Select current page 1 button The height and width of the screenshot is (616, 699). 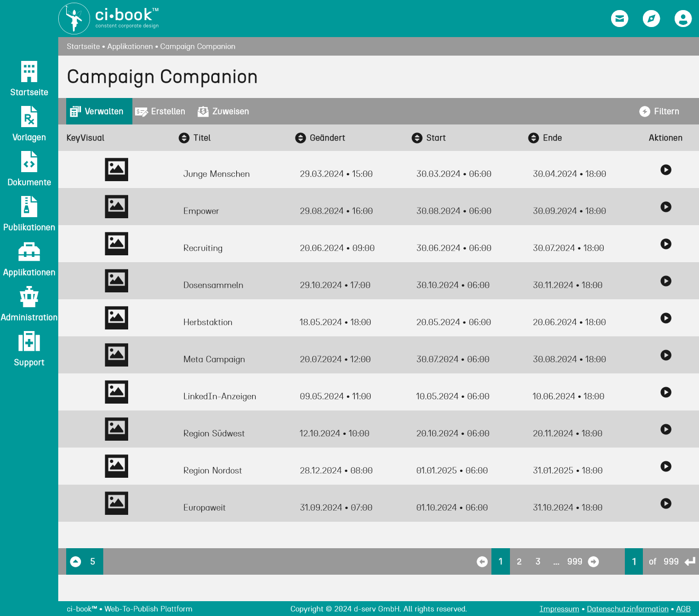[x=500, y=561]
